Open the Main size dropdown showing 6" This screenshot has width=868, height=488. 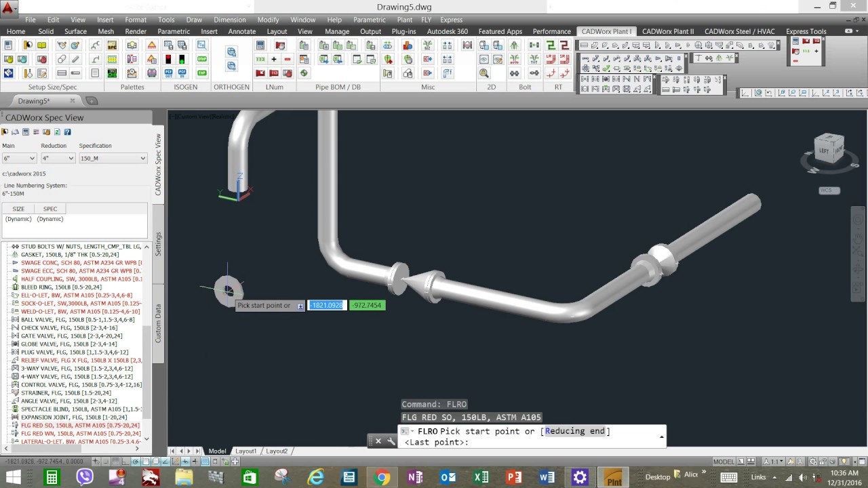click(x=19, y=158)
